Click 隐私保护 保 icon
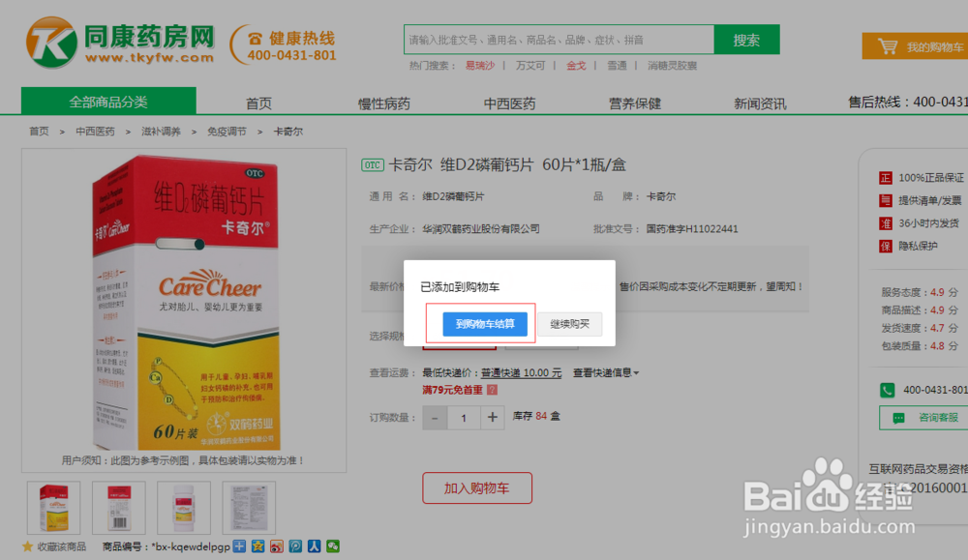968x560 pixels. pos(886,246)
